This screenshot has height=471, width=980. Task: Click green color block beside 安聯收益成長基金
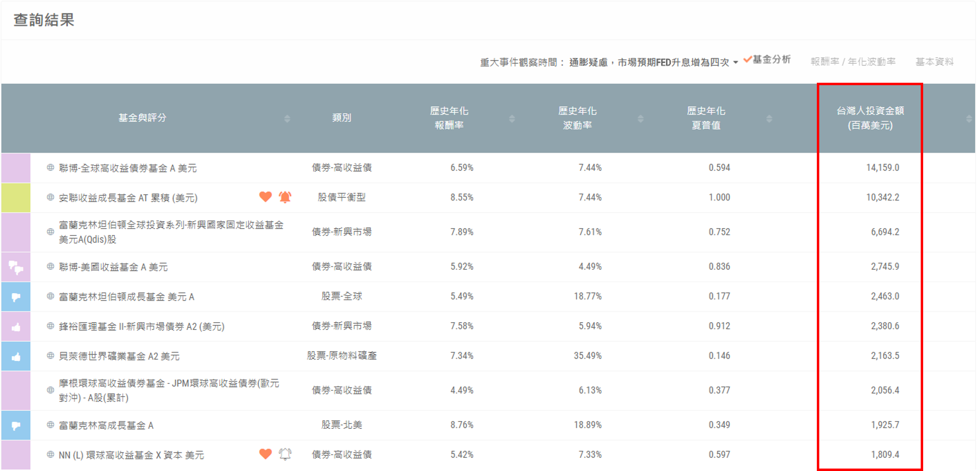point(15,197)
